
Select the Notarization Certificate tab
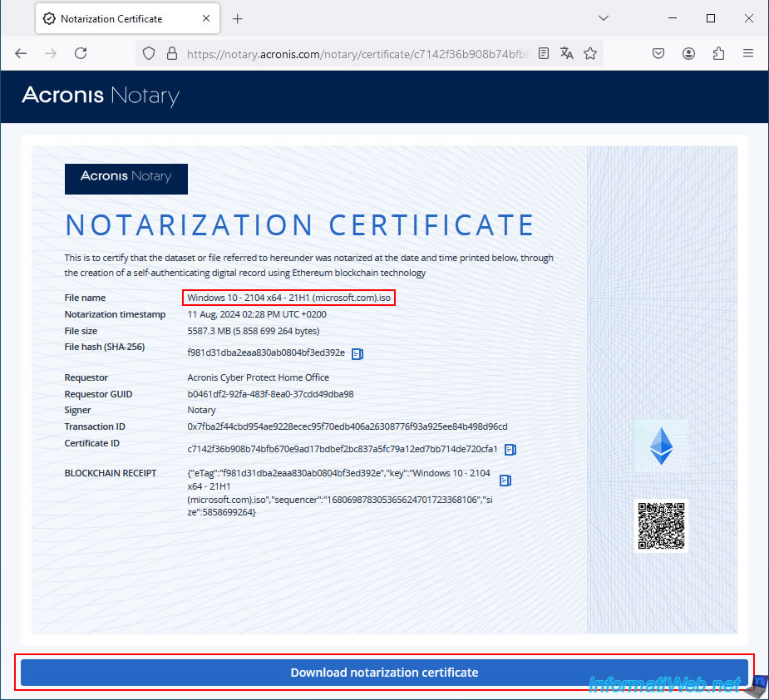[x=127, y=18]
